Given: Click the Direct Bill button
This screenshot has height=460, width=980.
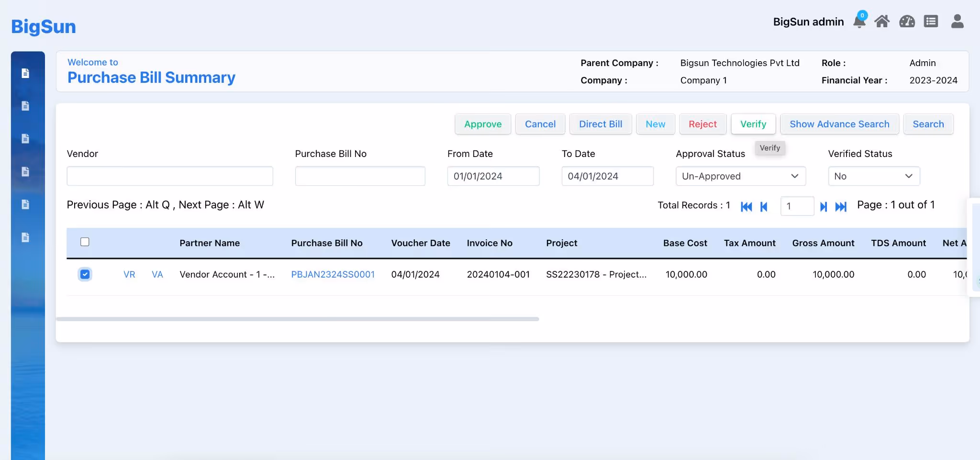Looking at the screenshot, I should click(601, 124).
